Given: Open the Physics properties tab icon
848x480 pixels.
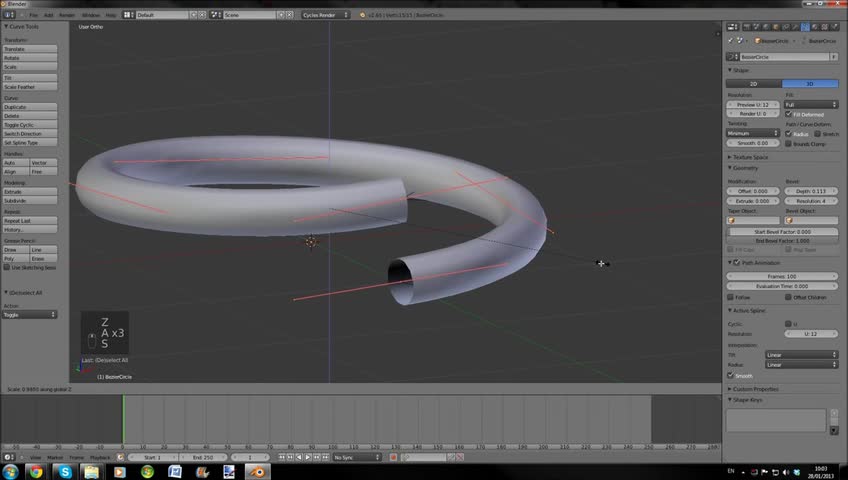Looking at the screenshot, I should pos(834,26).
